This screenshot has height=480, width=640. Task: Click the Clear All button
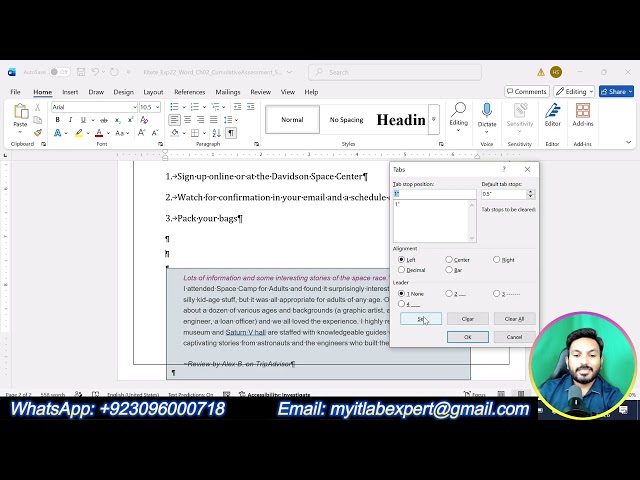514,319
